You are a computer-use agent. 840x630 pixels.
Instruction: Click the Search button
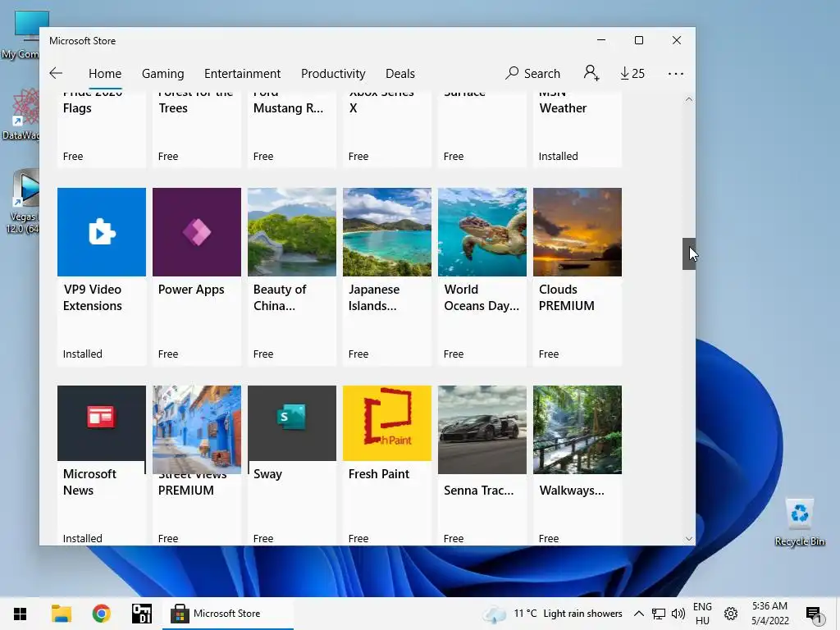pyautogui.click(x=533, y=73)
